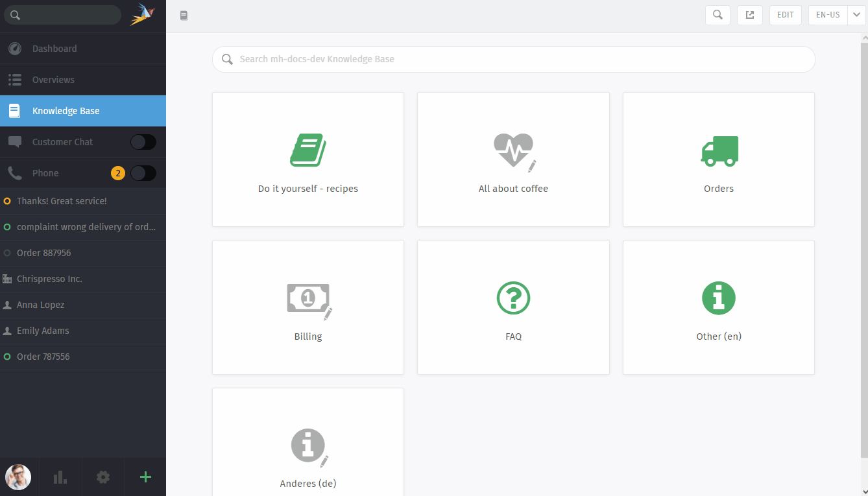Open the 'All about coffee' category
Viewport: 868px width, 496px height.
click(513, 159)
